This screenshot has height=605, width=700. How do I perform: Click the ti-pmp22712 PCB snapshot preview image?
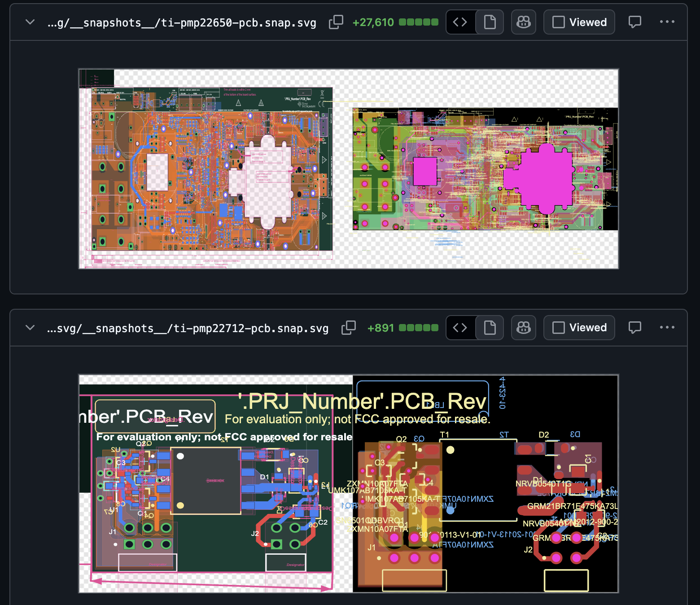(349, 484)
